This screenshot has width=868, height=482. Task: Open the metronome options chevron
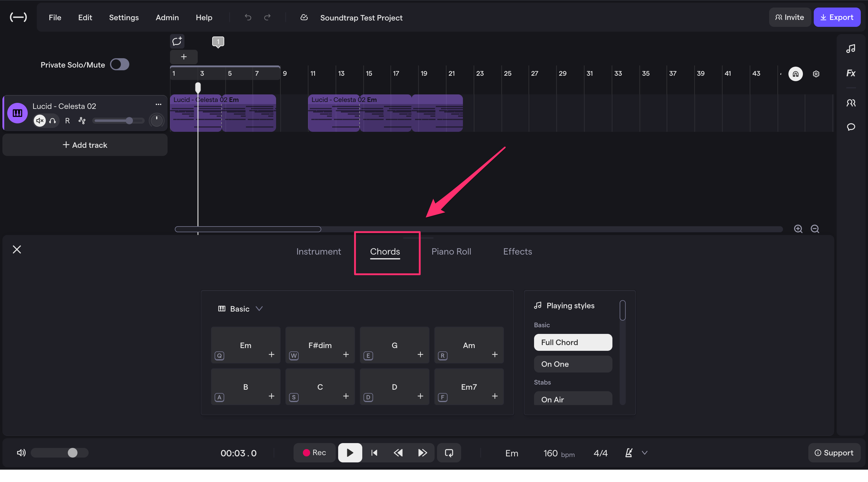pos(644,453)
